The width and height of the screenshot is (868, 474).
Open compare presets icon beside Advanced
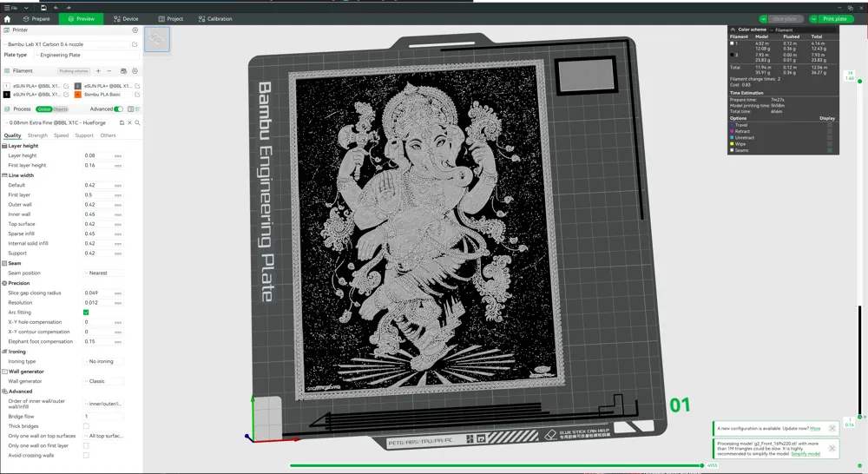131,109
